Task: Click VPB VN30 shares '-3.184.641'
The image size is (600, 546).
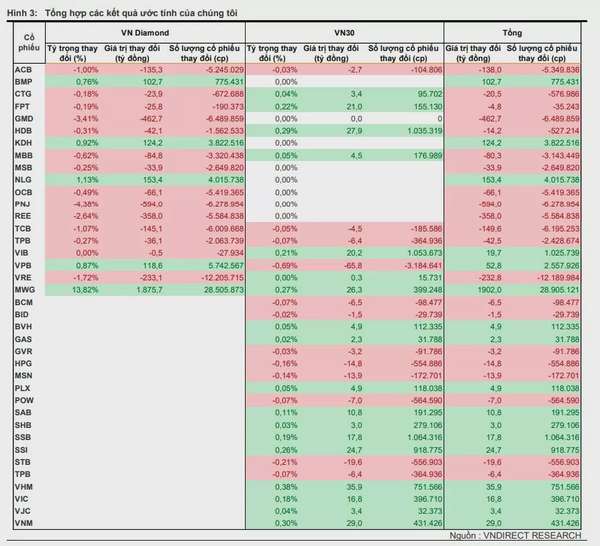Action: [423, 266]
